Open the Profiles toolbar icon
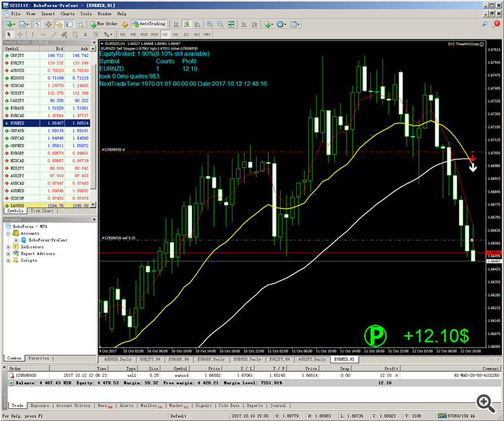This screenshot has width=504, height=421. [23, 24]
